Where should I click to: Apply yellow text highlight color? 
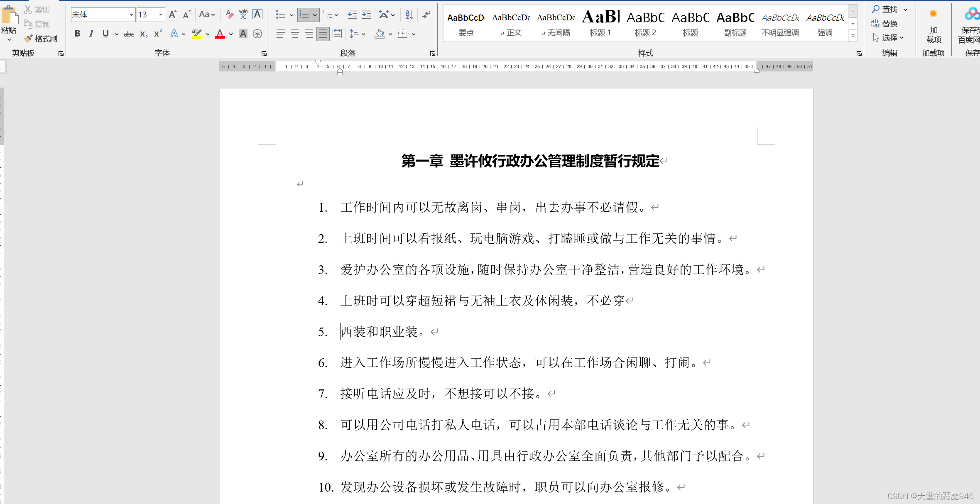pyautogui.click(x=197, y=34)
